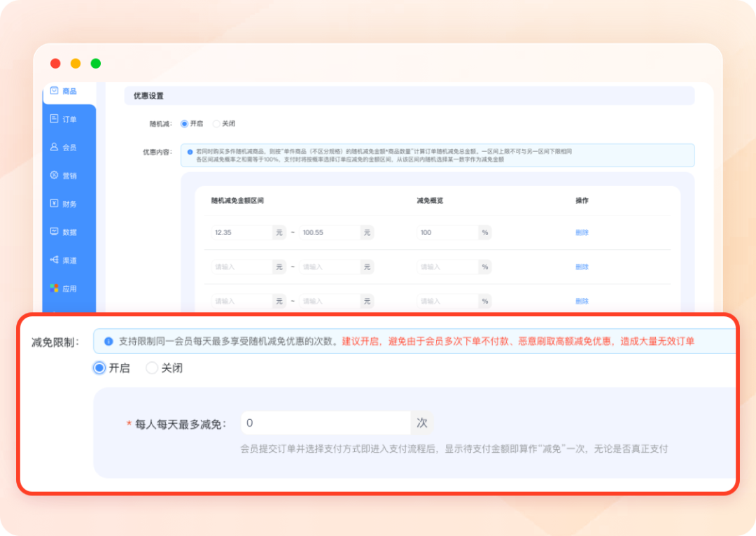Click the info icon in 优惠内容 notice
This screenshot has height=536, width=756.
click(x=190, y=152)
